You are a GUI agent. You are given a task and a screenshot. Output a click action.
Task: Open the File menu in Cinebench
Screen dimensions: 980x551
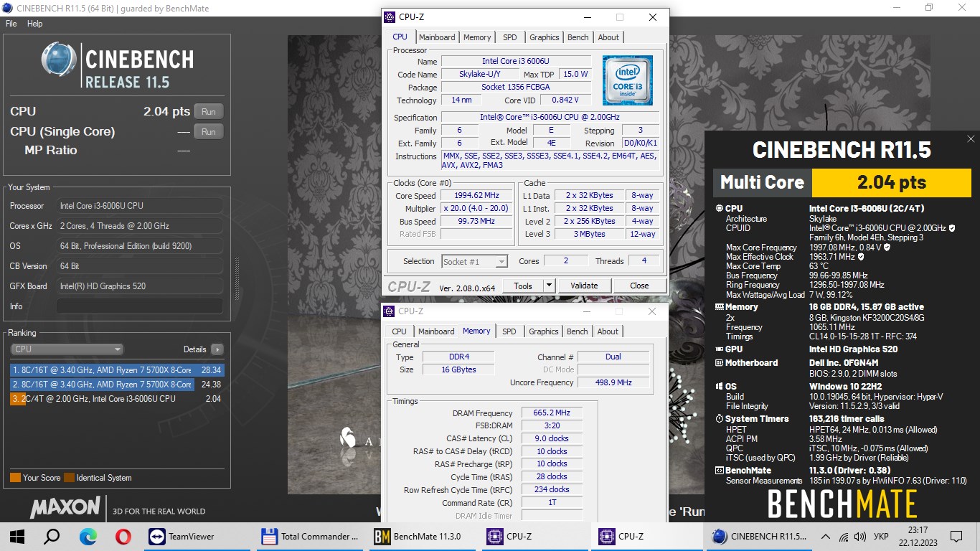(11, 24)
